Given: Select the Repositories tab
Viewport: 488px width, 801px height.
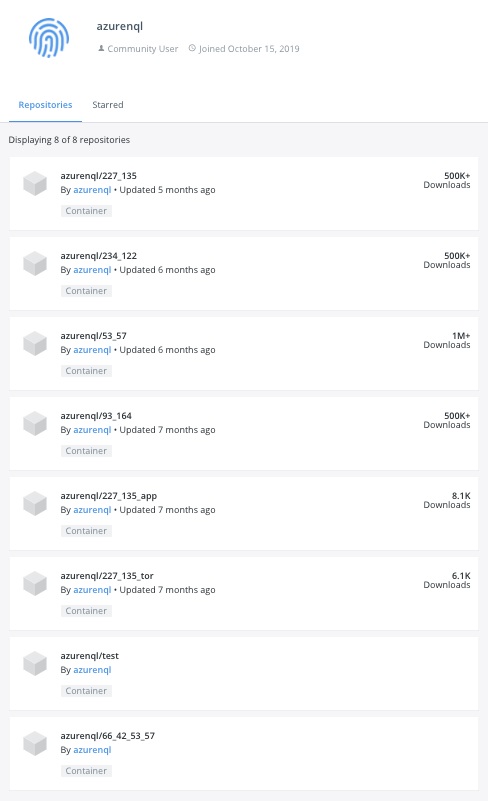Looking at the screenshot, I should [45, 105].
